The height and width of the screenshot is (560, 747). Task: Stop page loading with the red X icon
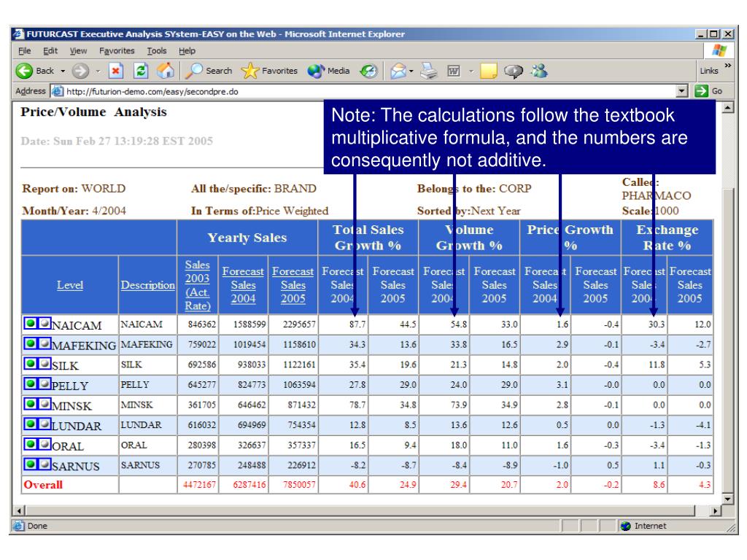pyautogui.click(x=116, y=71)
